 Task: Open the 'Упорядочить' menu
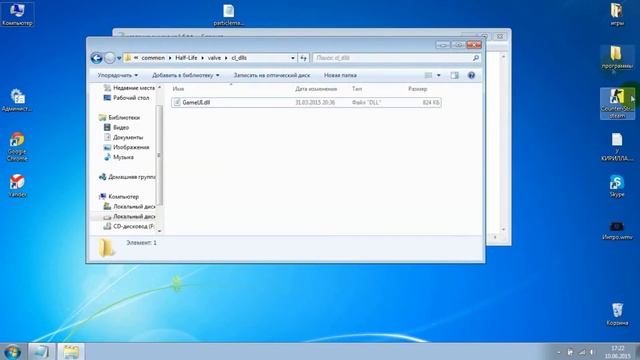pos(118,75)
